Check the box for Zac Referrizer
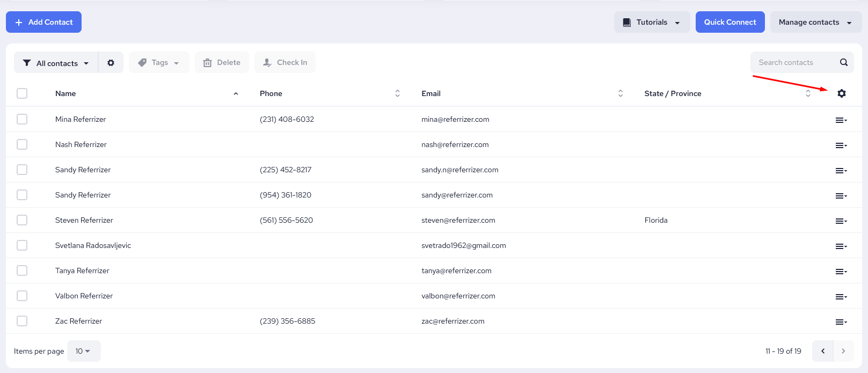Viewport: 868px width, 373px height. tap(22, 321)
